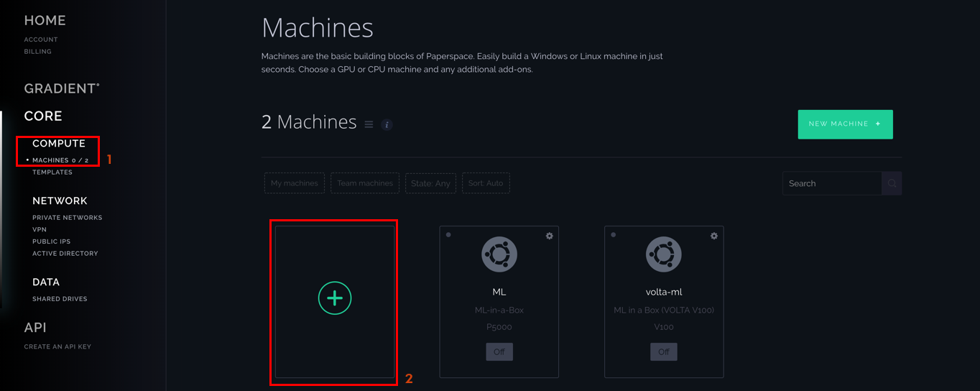Click the volta-ml machine name

point(664,292)
